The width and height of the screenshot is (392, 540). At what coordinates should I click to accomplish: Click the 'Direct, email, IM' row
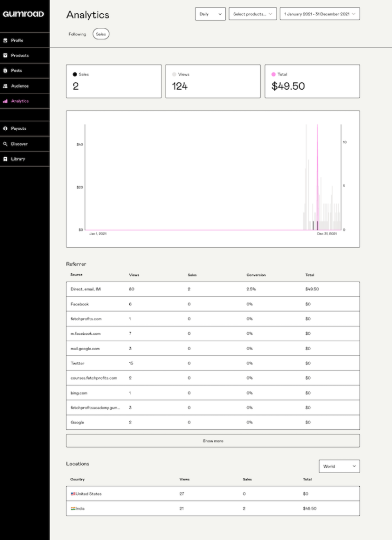click(x=213, y=290)
